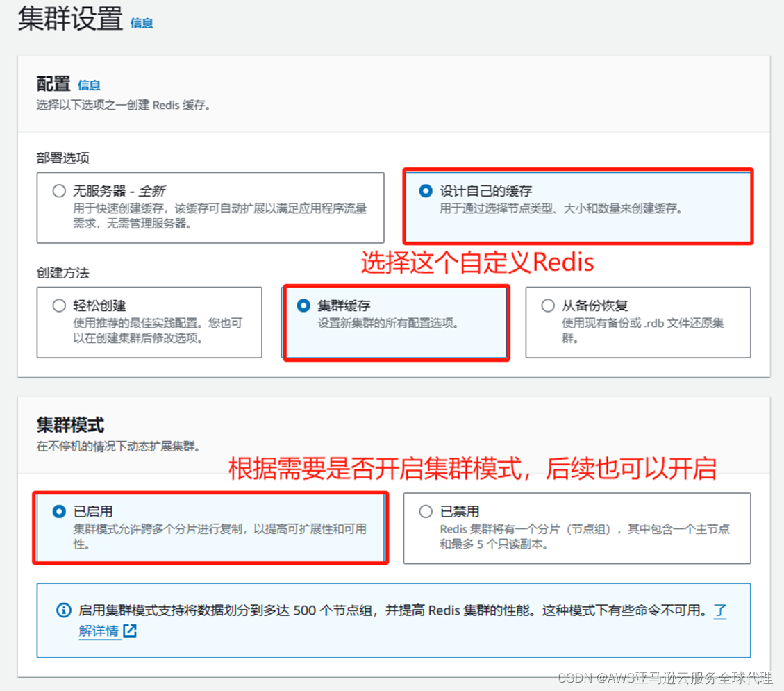The width and height of the screenshot is (784, 691).
Task: Choose "从备份恢复" to restore from backup
Action: click(x=549, y=306)
